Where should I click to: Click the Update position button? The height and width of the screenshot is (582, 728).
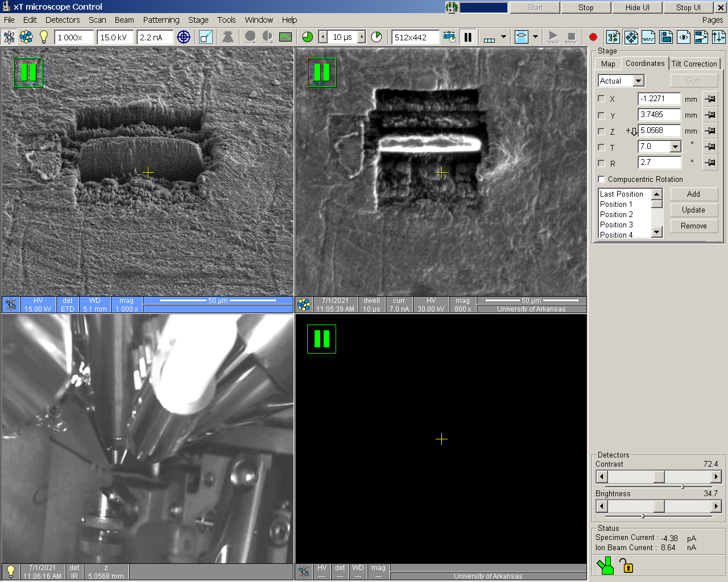click(x=693, y=210)
